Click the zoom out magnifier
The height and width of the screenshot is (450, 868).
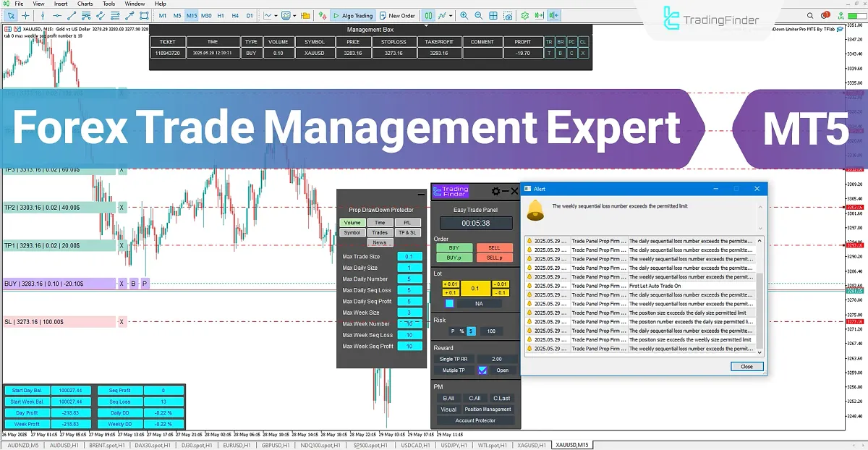click(x=478, y=15)
